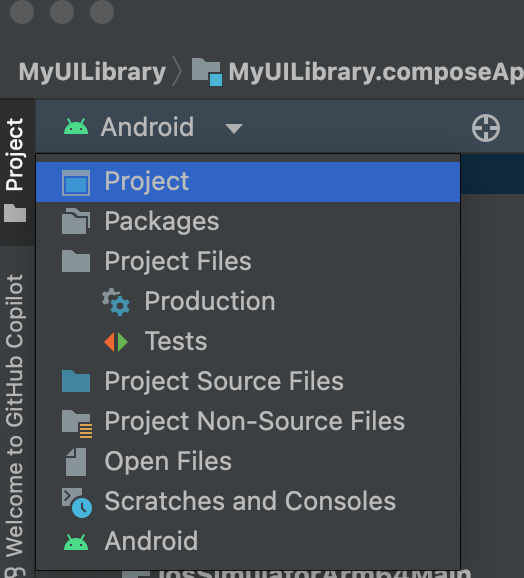Click the Open Files document icon
Image resolution: width=524 pixels, height=578 pixels.
point(76,462)
